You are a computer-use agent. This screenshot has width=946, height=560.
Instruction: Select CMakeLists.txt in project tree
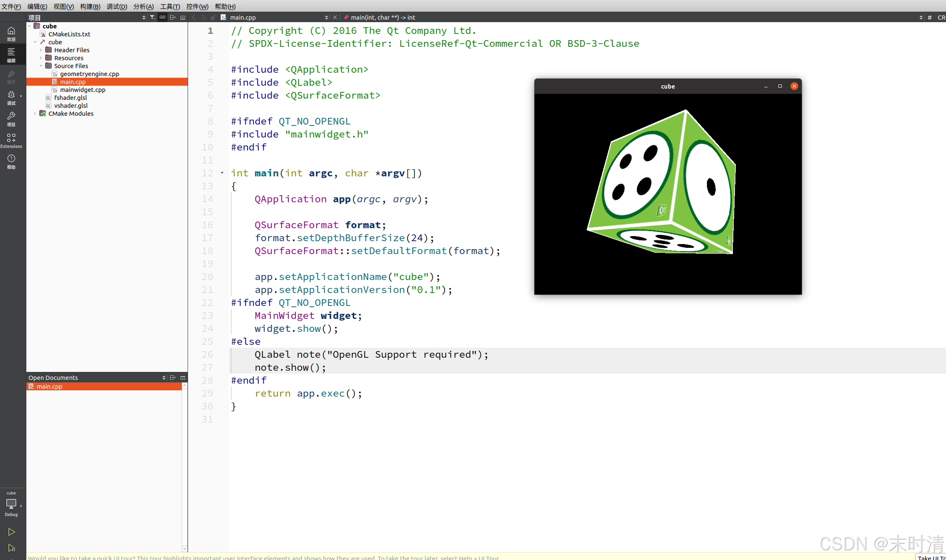tap(69, 34)
